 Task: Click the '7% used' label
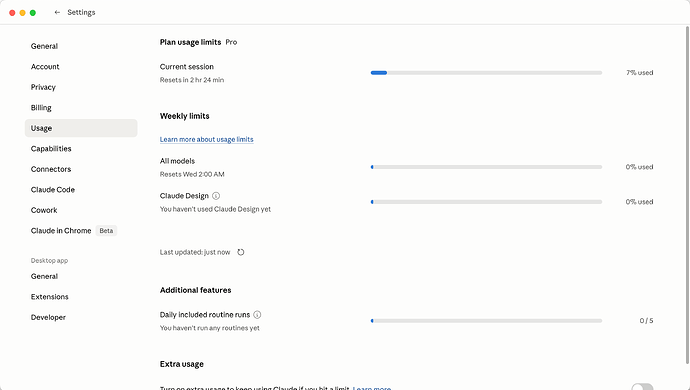click(x=639, y=73)
